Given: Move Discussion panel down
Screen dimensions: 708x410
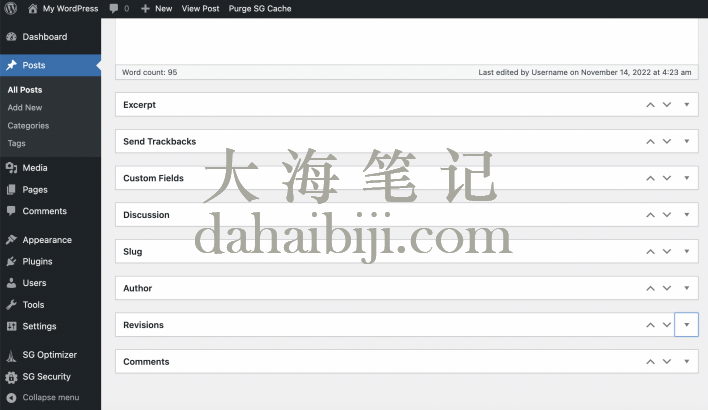Looking at the screenshot, I should click(667, 215).
